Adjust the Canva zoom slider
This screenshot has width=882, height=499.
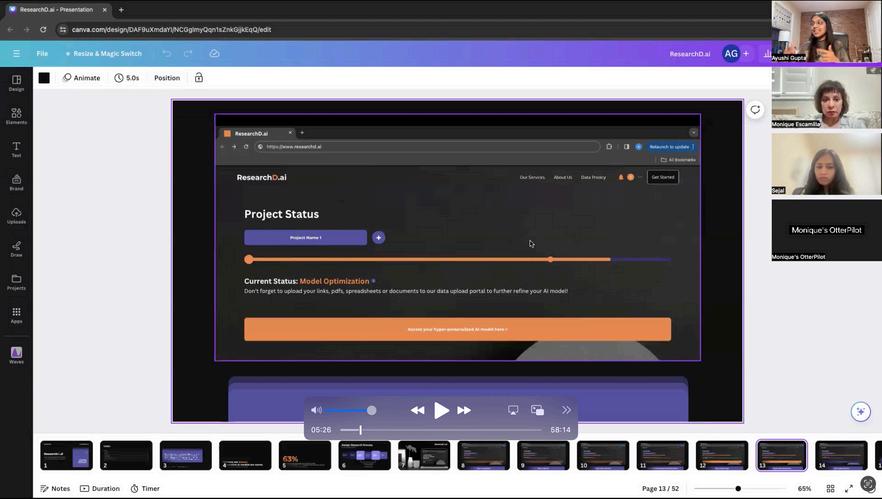[738, 488]
